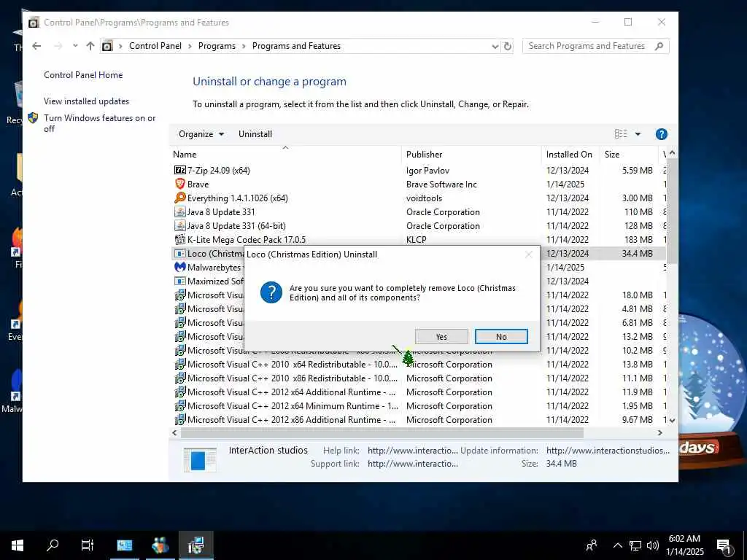Sort by the Size column header
The width and height of the screenshot is (747, 560).
point(628,155)
